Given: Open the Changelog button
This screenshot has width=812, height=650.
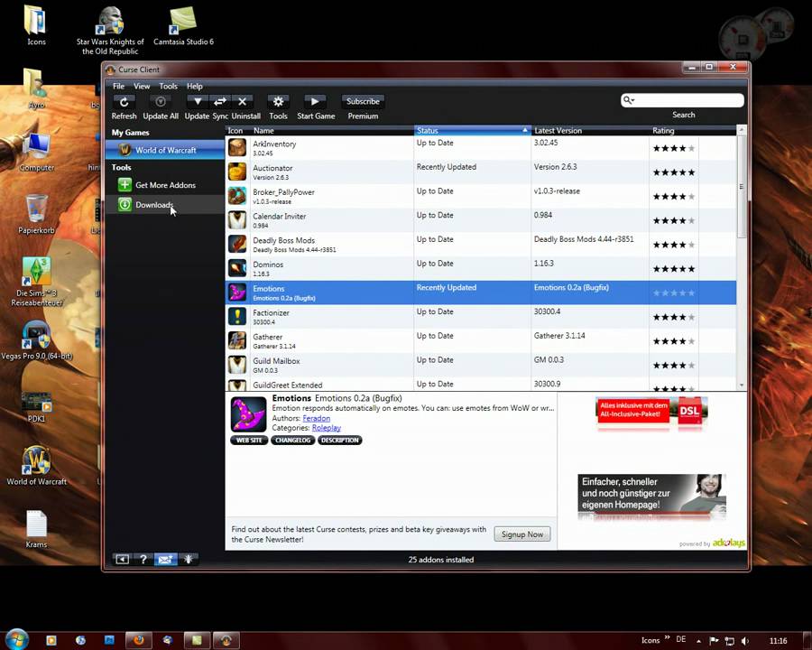Looking at the screenshot, I should click(292, 440).
